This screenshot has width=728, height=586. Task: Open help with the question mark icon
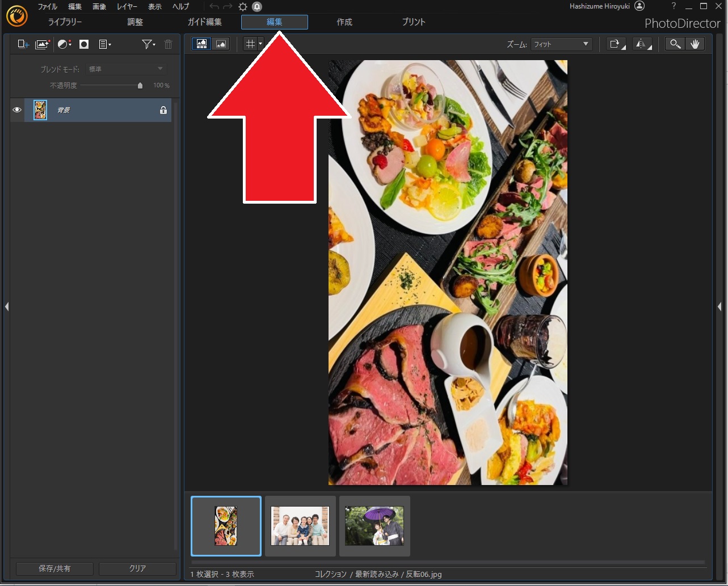coord(674,6)
